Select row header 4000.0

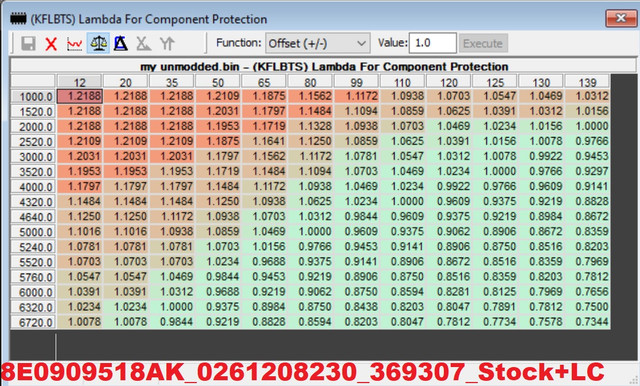click(x=33, y=187)
